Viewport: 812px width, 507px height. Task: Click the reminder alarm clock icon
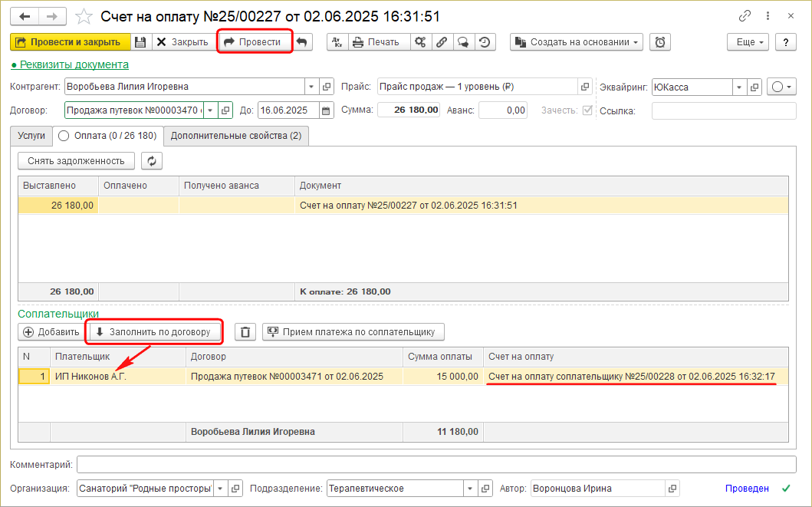659,42
